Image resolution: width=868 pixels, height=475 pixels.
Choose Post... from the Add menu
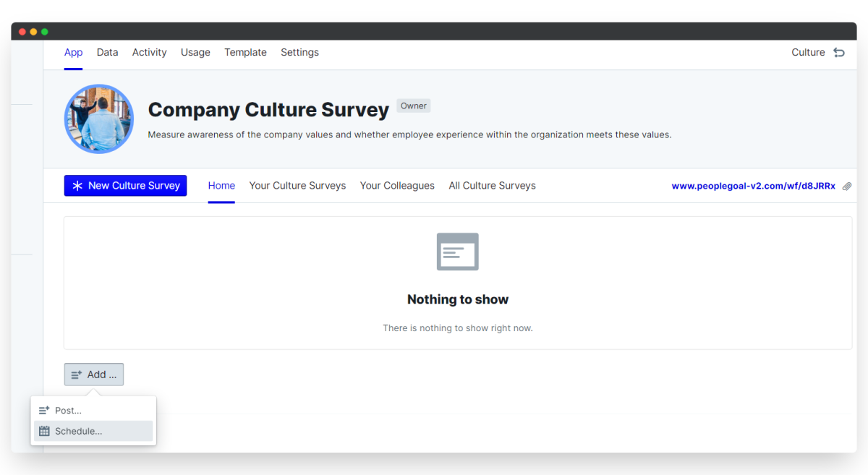tap(93, 410)
